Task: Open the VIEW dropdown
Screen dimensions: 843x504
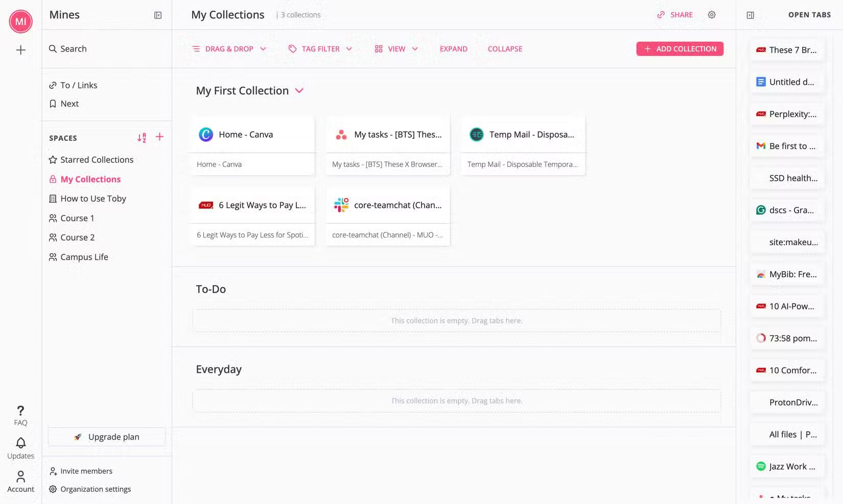Action: [396, 49]
